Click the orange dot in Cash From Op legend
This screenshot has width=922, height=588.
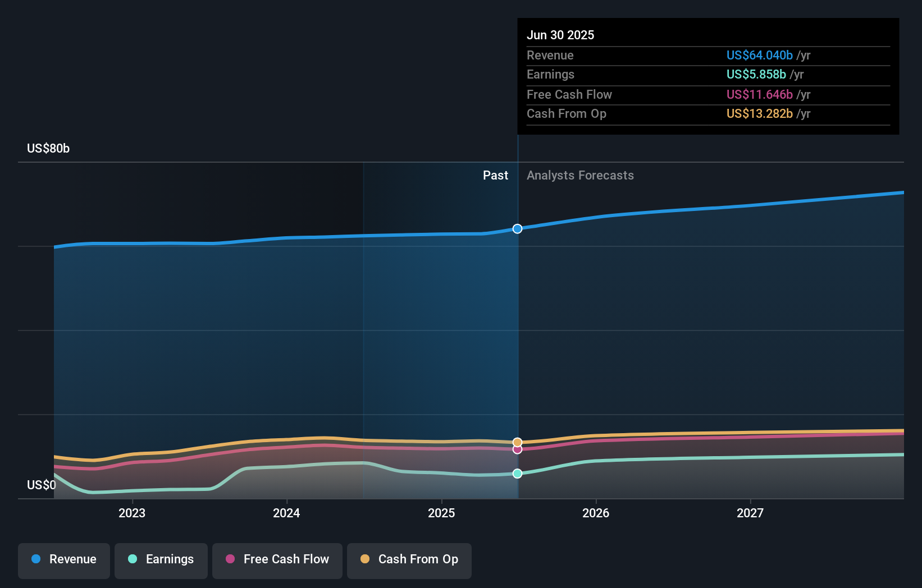(x=365, y=559)
